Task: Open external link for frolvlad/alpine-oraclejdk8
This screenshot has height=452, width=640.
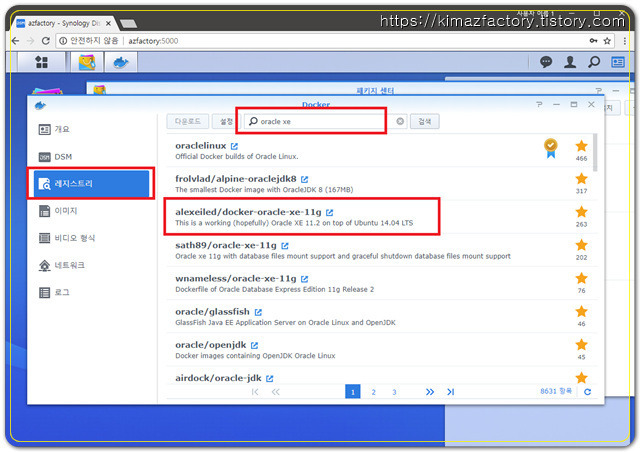Action: pos(304,179)
